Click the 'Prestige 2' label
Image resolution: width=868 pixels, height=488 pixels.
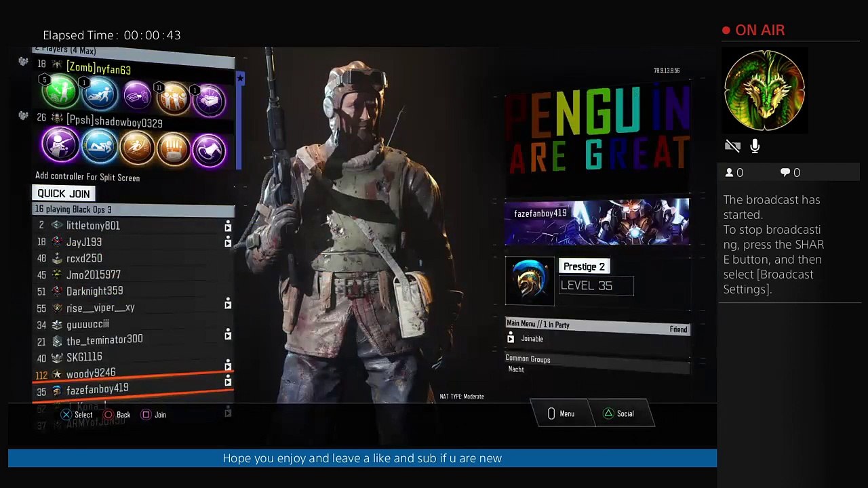(x=584, y=266)
